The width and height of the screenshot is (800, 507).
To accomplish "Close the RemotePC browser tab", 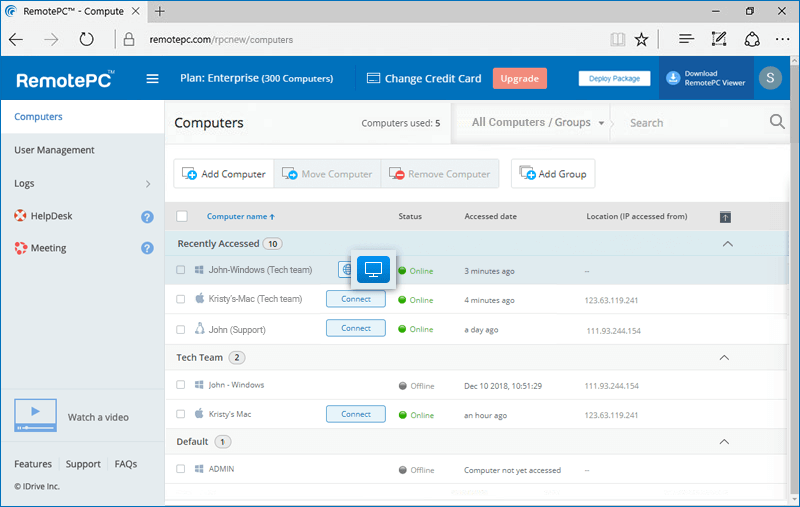I will (x=136, y=11).
